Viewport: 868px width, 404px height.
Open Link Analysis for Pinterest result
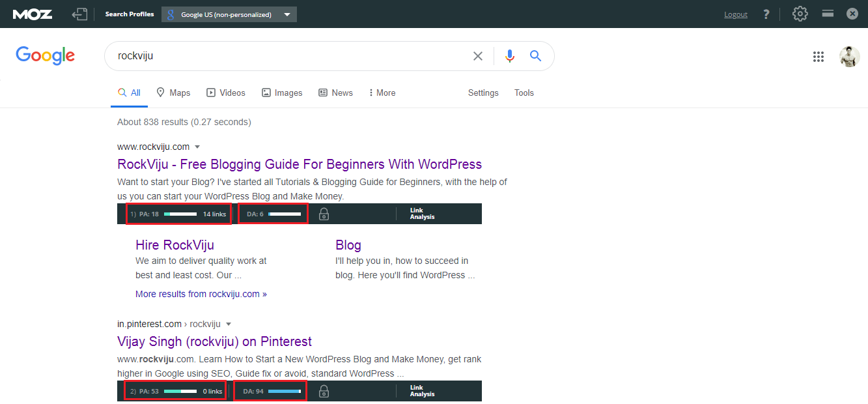pyautogui.click(x=422, y=391)
